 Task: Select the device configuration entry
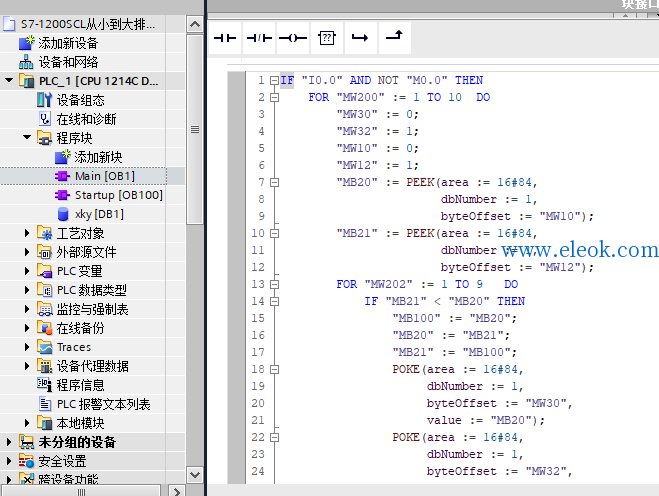coord(80,100)
